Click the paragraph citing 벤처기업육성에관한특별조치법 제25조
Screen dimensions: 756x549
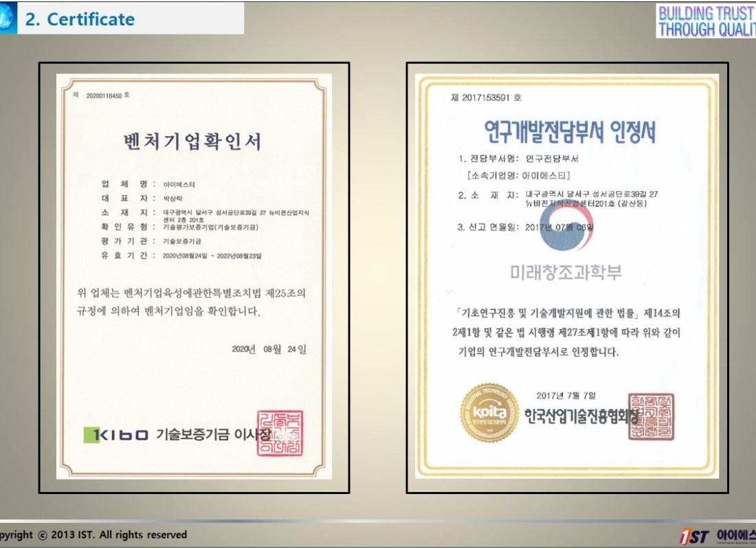(x=191, y=302)
